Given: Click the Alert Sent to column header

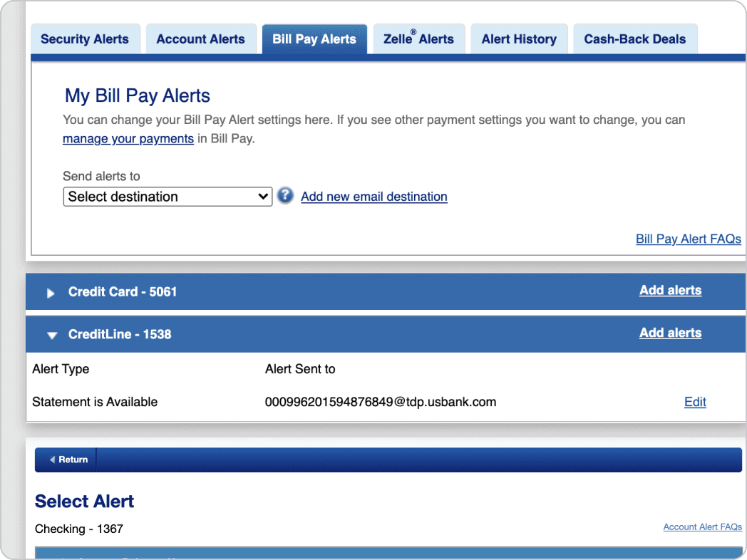Looking at the screenshot, I should coord(300,369).
